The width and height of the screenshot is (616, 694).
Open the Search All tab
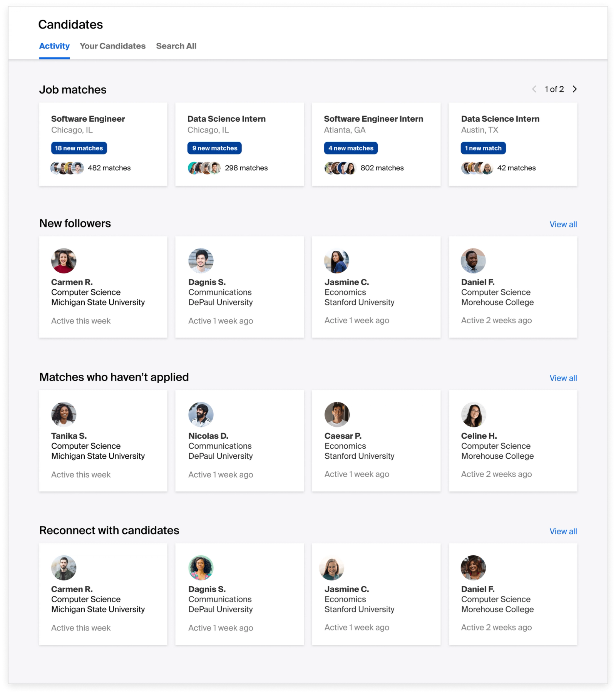176,46
